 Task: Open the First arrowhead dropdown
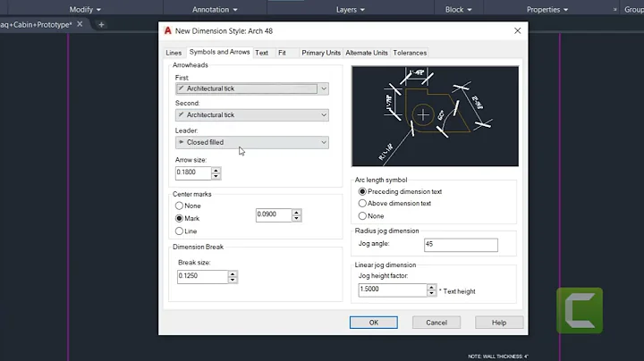pyautogui.click(x=251, y=88)
